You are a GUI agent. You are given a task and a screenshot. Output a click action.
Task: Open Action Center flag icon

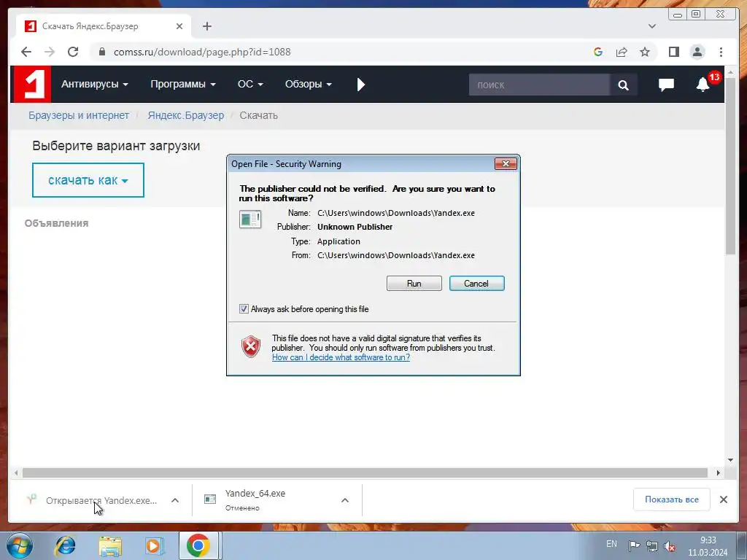634,545
